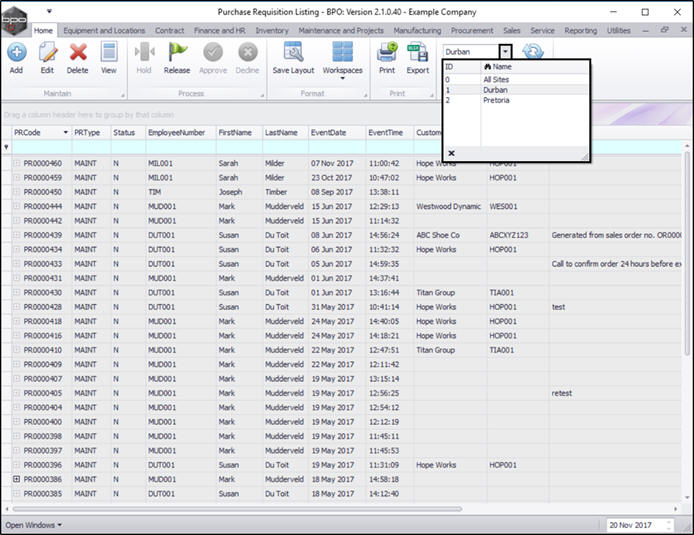This screenshot has width=694, height=535.
Task: Open the Inventory tab
Action: (x=272, y=31)
